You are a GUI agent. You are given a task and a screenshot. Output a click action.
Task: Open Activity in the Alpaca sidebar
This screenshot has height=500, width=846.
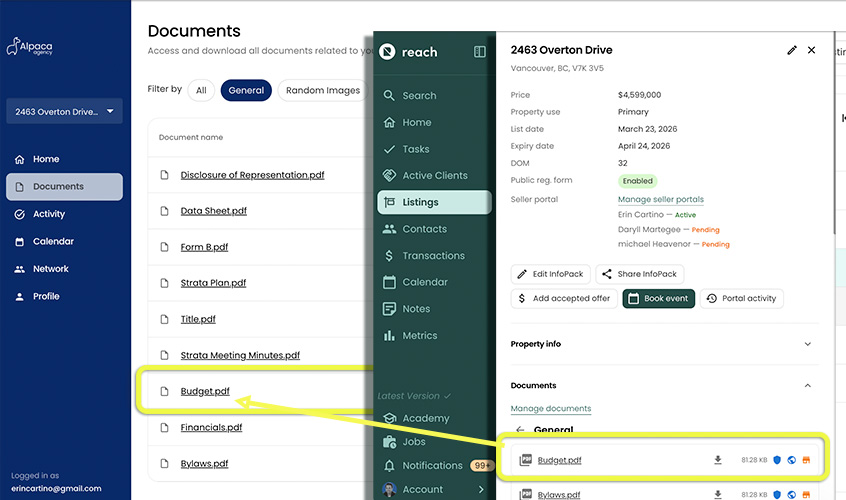point(49,214)
